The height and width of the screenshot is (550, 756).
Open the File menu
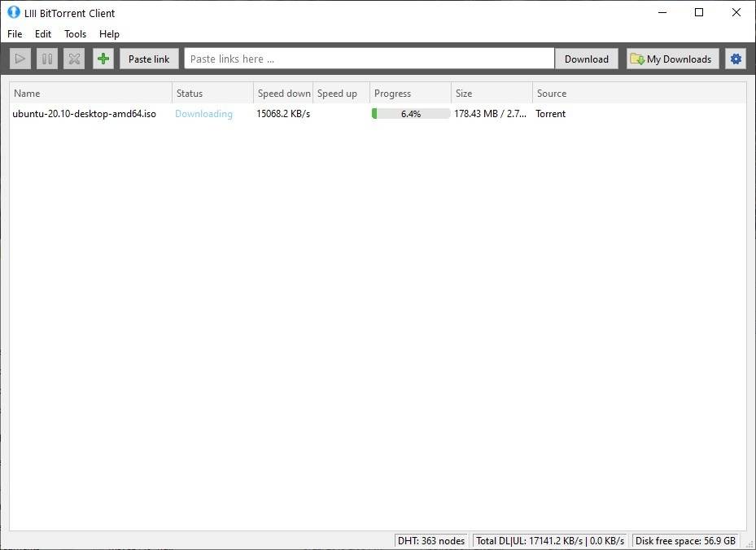14,33
